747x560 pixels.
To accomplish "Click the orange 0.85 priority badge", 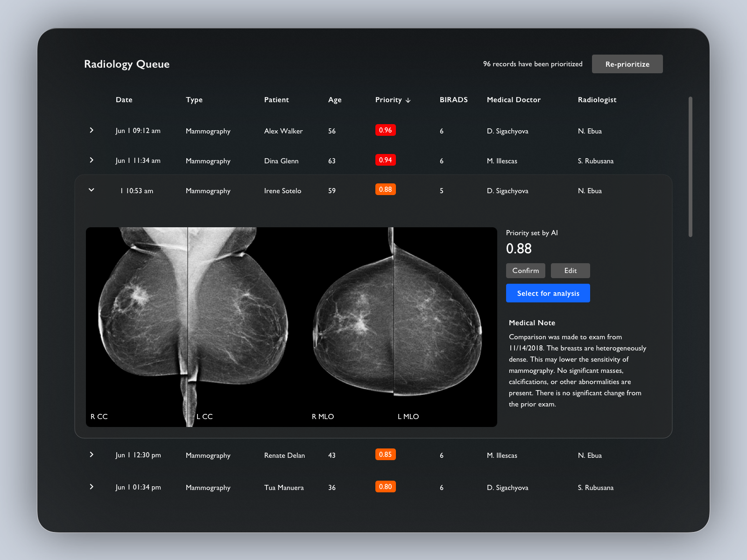I will click(385, 455).
